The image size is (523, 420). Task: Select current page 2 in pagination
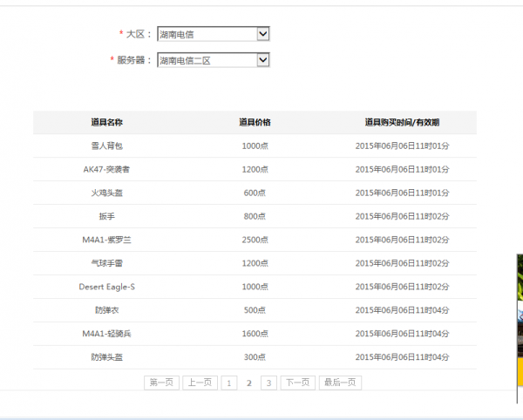pos(249,383)
